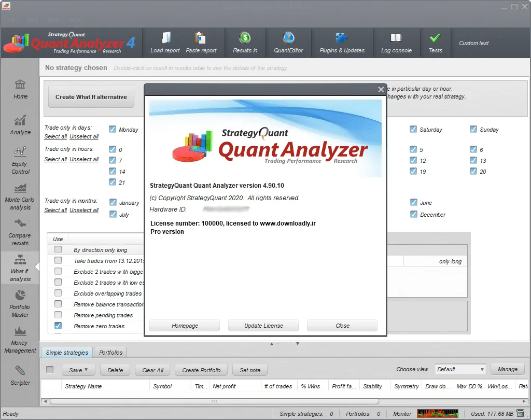The width and height of the screenshot is (531, 420).
Task: Show the Log console
Action: point(396,43)
